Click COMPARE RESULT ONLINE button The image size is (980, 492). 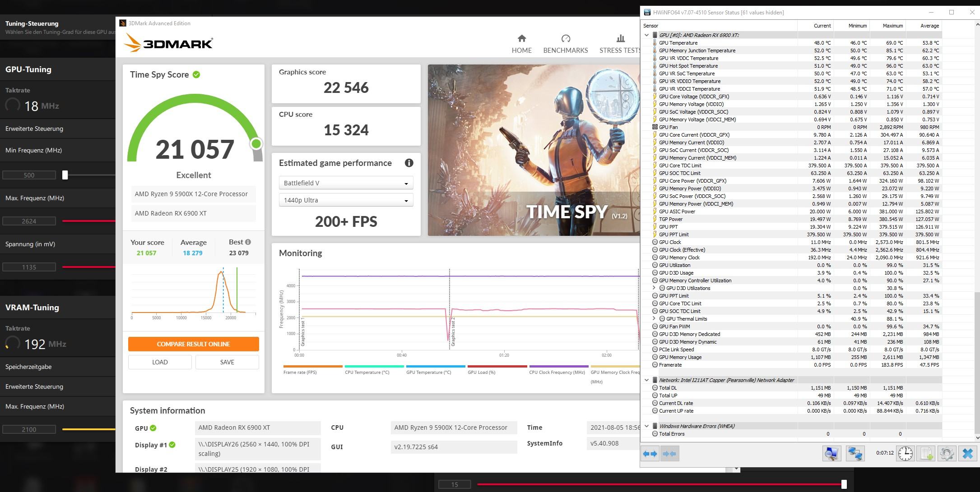tap(194, 344)
